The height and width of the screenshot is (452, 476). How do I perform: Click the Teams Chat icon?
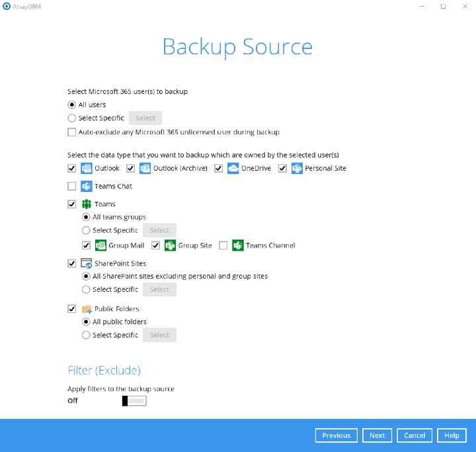(87, 187)
